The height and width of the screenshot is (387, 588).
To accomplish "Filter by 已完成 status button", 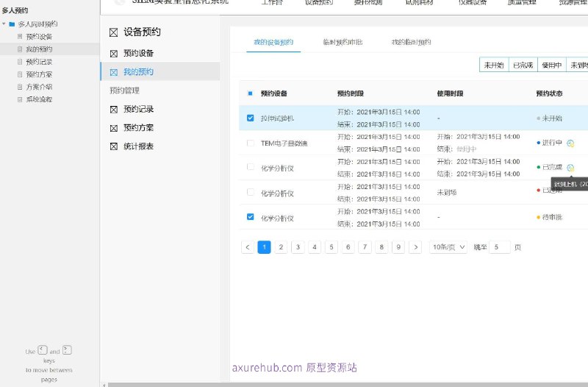I will 523,65.
